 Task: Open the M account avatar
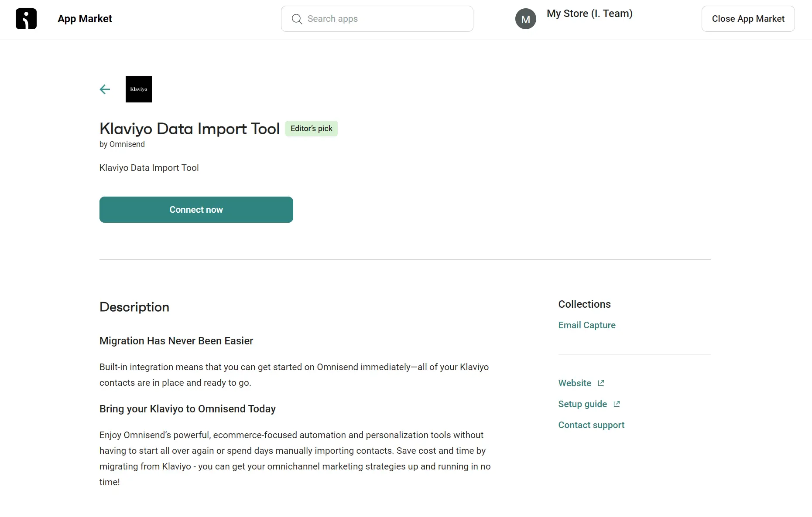526,19
